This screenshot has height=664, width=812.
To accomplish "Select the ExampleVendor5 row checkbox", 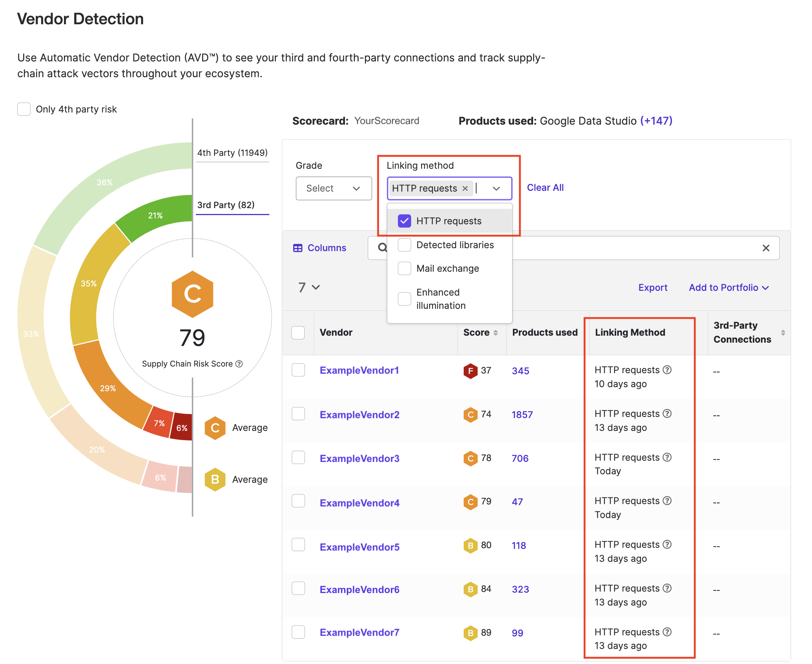I will 298,544.
